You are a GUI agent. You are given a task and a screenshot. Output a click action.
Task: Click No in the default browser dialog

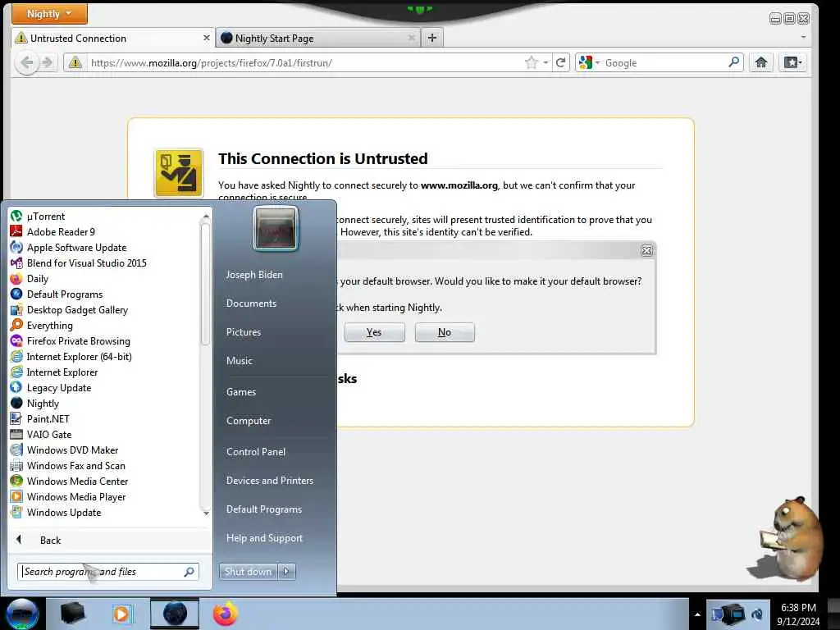point(444,332)
